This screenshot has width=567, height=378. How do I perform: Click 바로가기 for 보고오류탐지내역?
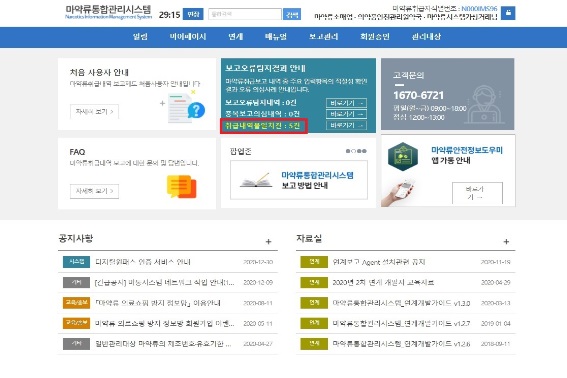(346, 103)
